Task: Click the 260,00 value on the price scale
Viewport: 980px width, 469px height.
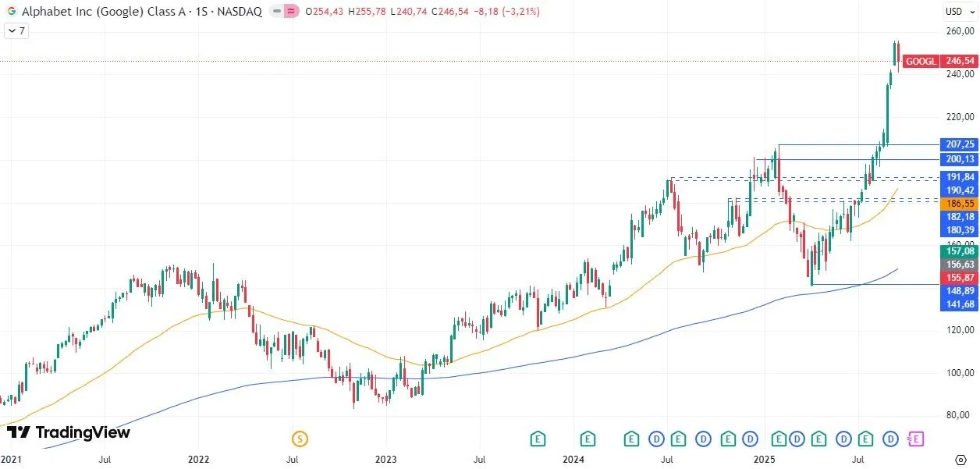Action: (x=960, y=33)
